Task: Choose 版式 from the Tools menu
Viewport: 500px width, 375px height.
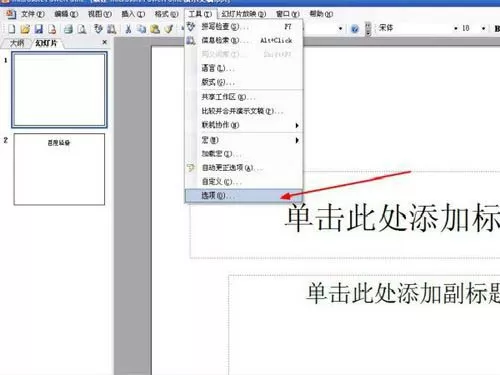Action: [244, 82]
